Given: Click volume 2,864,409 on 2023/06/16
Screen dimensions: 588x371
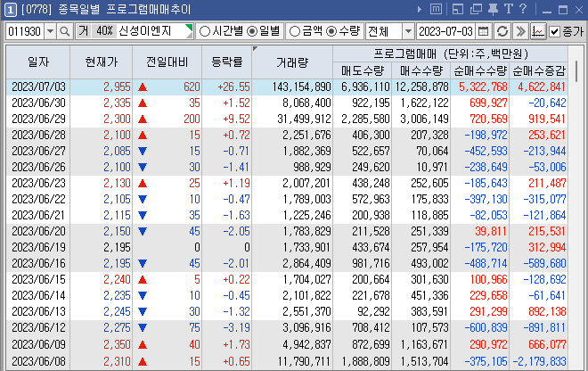Looking at the screenshot, I should (x=306, y=264).
